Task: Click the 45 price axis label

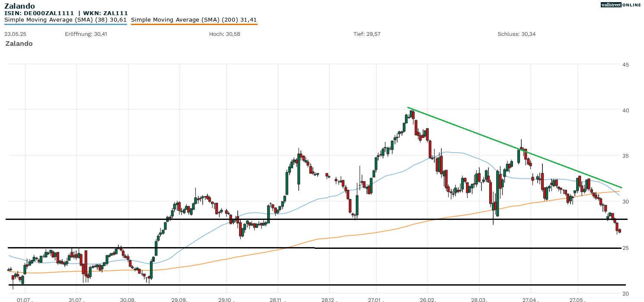Action: [625, 65]
